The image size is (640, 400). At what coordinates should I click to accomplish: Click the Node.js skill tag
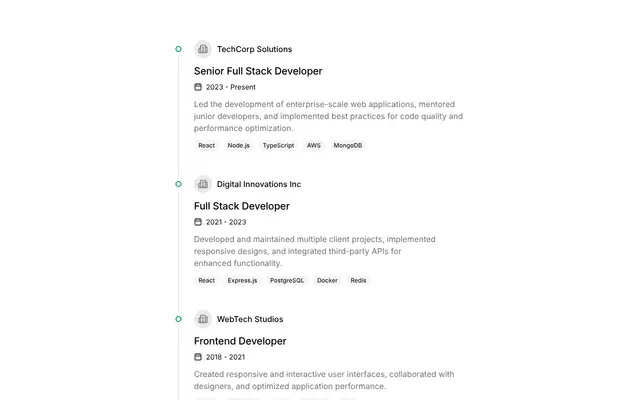(x=238, y=145)
